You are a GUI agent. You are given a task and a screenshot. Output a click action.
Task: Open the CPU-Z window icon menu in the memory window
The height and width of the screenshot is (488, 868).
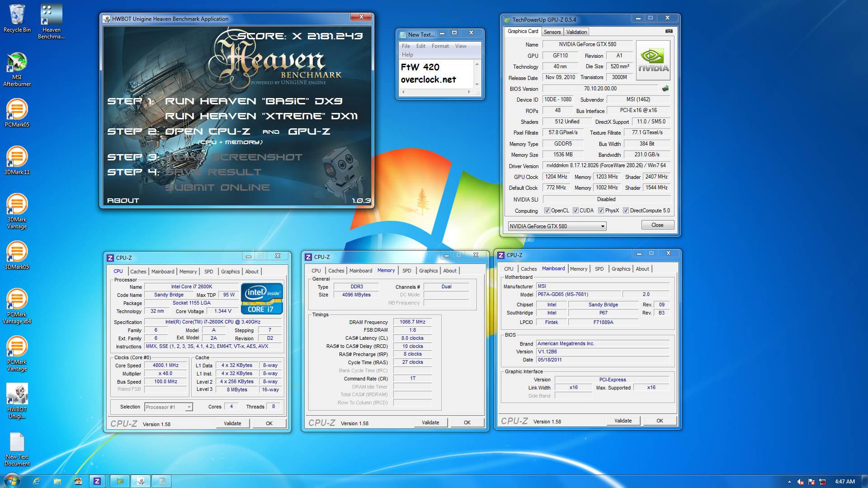point(308,257)
